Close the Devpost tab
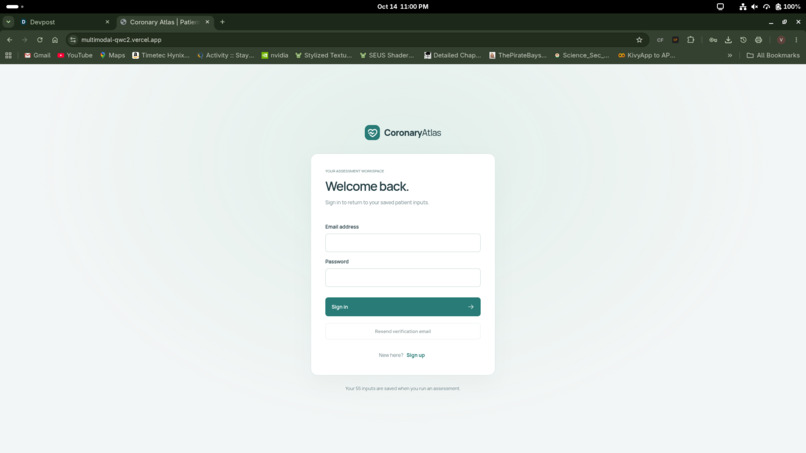This screenshot has width=806, height=453. pos(107,22)
